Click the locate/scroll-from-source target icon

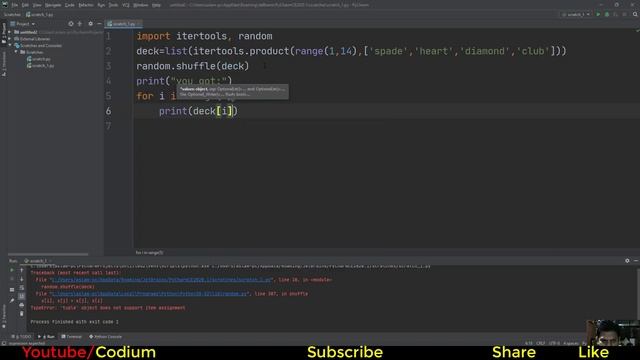point(71,24)
